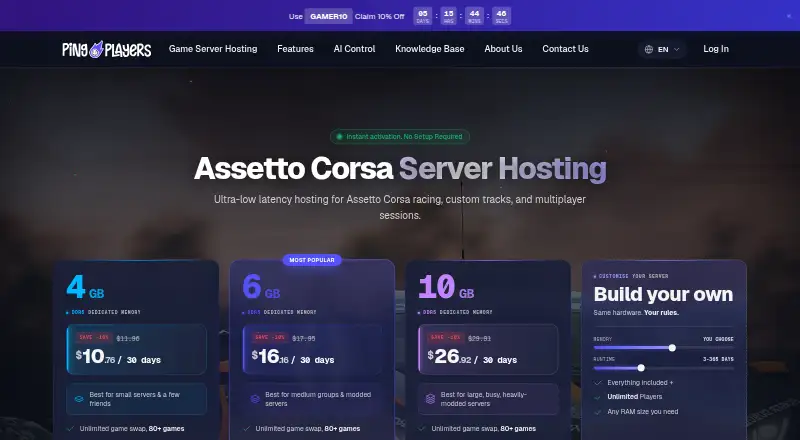Image resolution: width=800 pixels, height=440 pixels.
Task: Click the $26.92 / 30 days price box
Action: coord(488,350)
